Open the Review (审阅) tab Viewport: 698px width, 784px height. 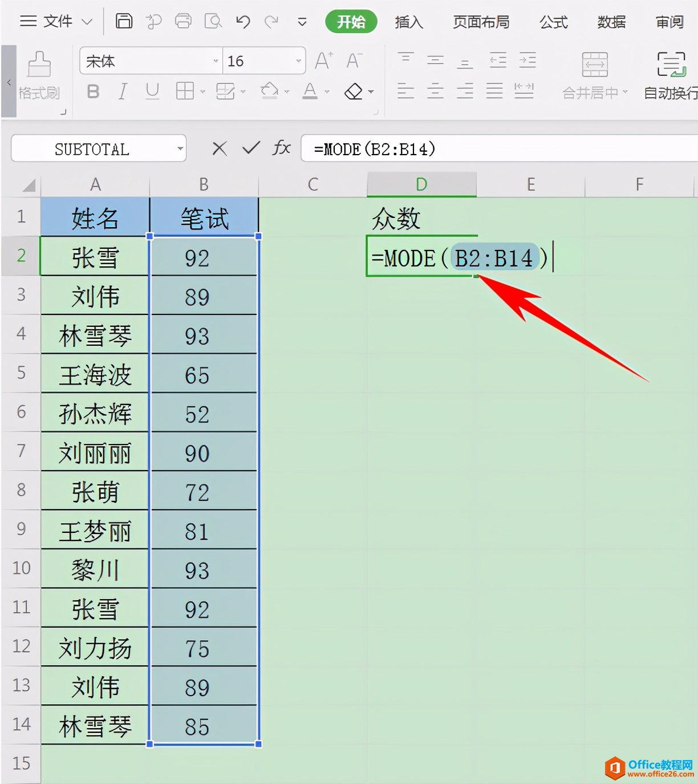click(x=669, y=22)
